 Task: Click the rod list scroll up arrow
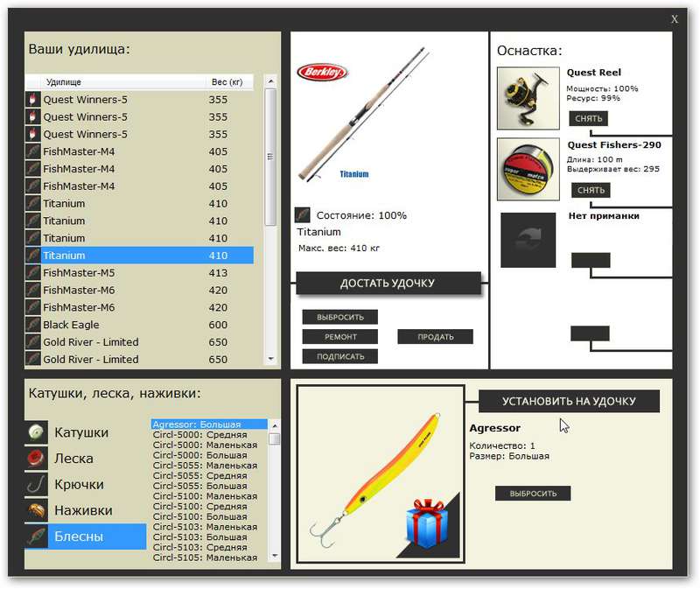(x=270, y=81)
